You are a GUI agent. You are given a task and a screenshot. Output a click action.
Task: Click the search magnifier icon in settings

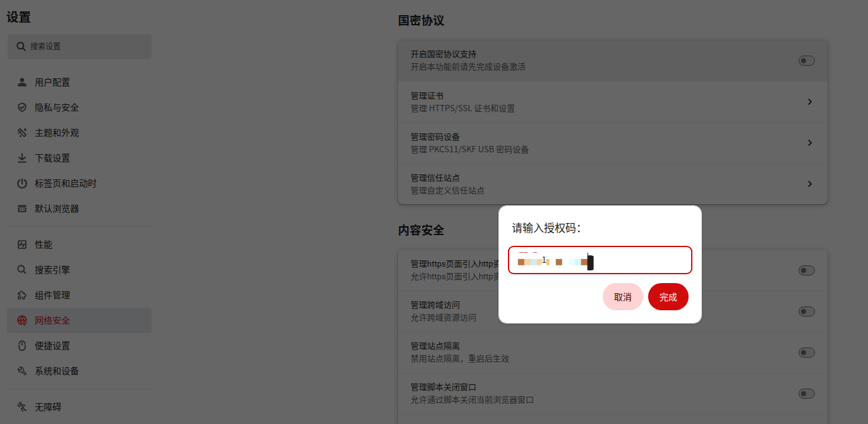(21, 47)
